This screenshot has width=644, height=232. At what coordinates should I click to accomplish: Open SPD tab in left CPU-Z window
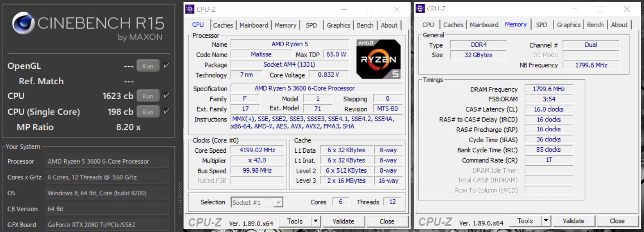pyautogui.click(x=311, y=25)
